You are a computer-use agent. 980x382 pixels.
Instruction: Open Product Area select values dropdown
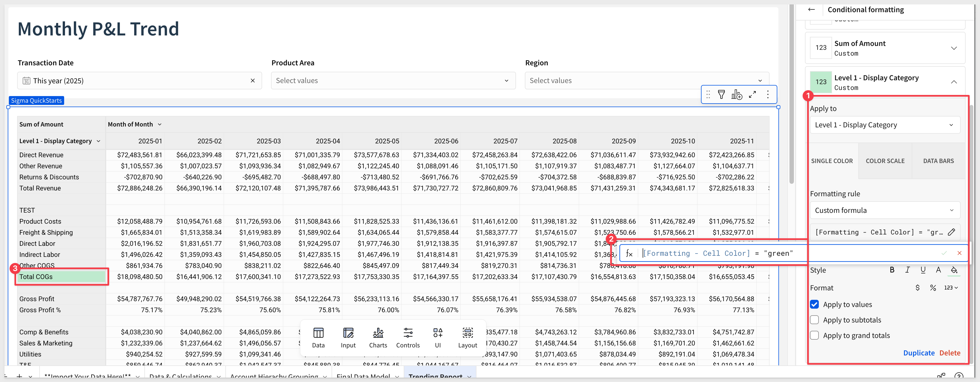393,81
